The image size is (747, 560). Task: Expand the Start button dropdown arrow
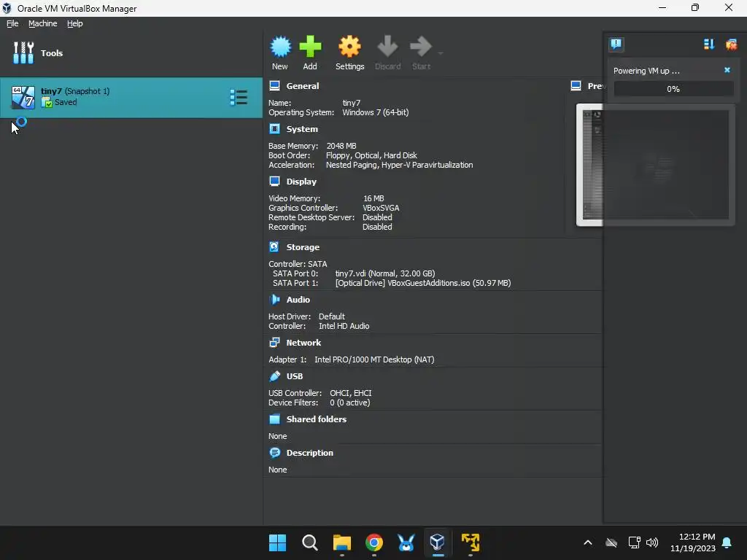pos(441,53)
